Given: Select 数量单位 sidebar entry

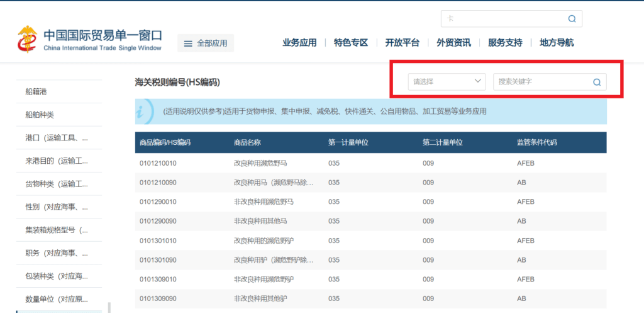Looking at the screenshot, I should (x=59, y=299).
